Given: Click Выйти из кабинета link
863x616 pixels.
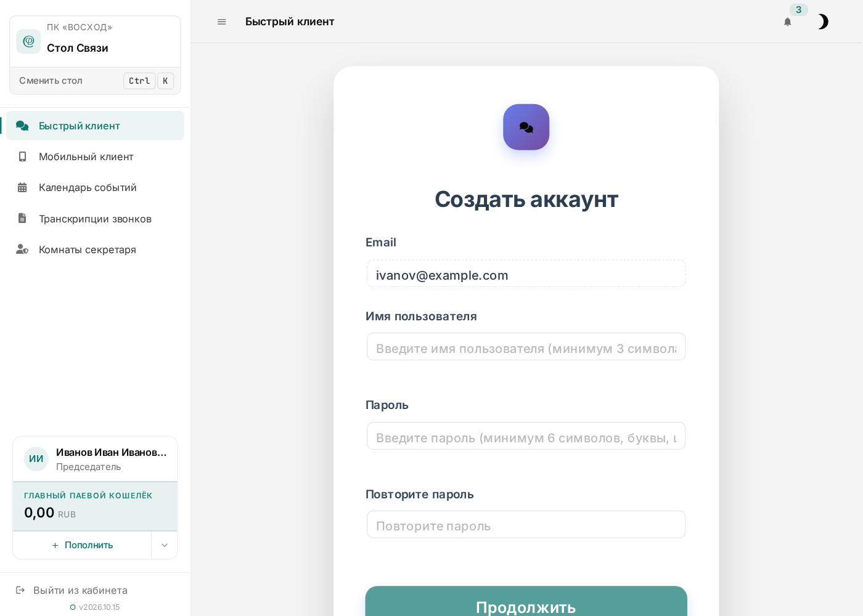Looking at the screenshot, I should point(80,590).
